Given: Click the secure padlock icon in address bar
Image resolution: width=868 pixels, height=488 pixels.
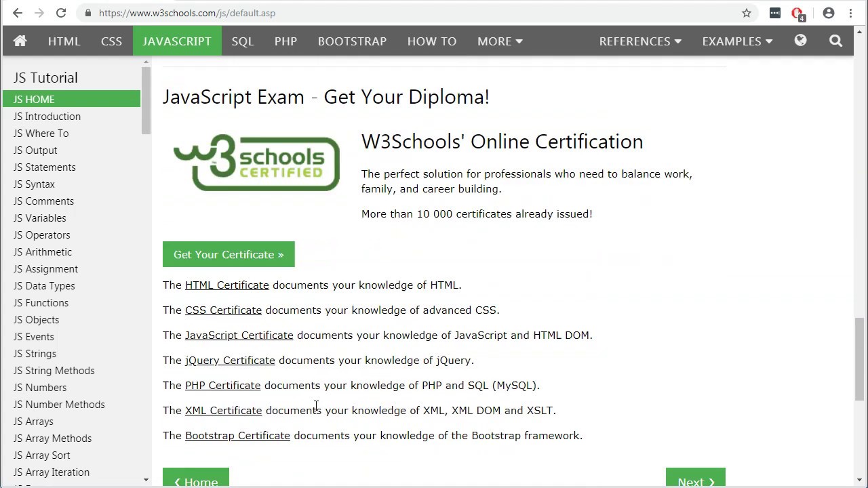Looking at the screenshot, I should (x=88, y=13).
